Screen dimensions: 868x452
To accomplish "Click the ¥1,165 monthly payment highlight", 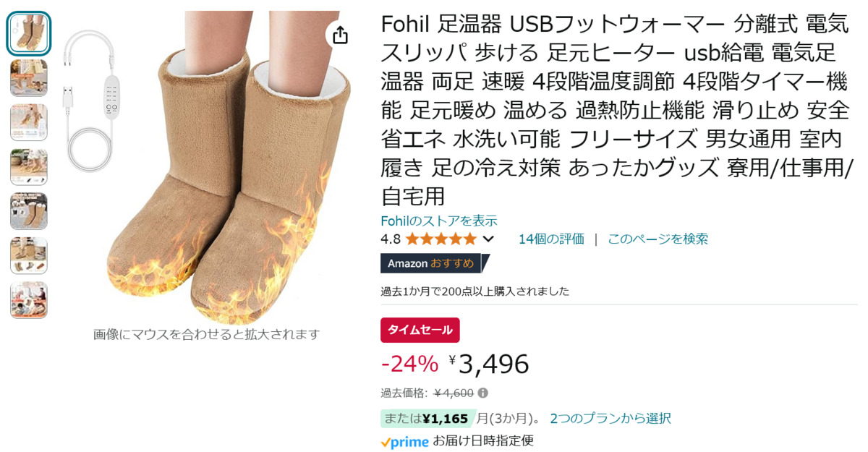I will pos(427,418).
